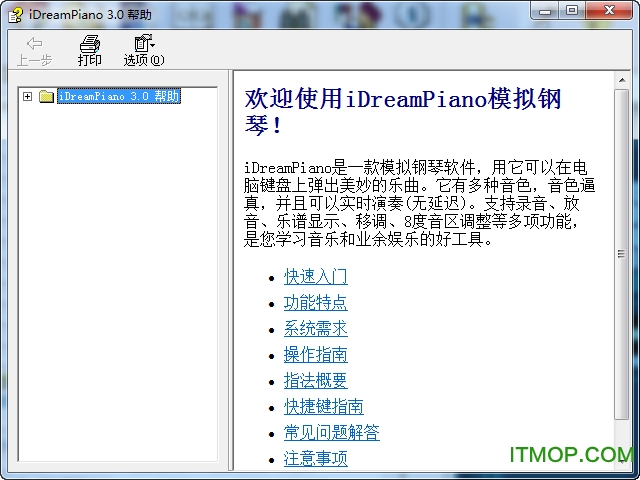
Task: Open the 快捷键指南 link
Action: point(324,406)
